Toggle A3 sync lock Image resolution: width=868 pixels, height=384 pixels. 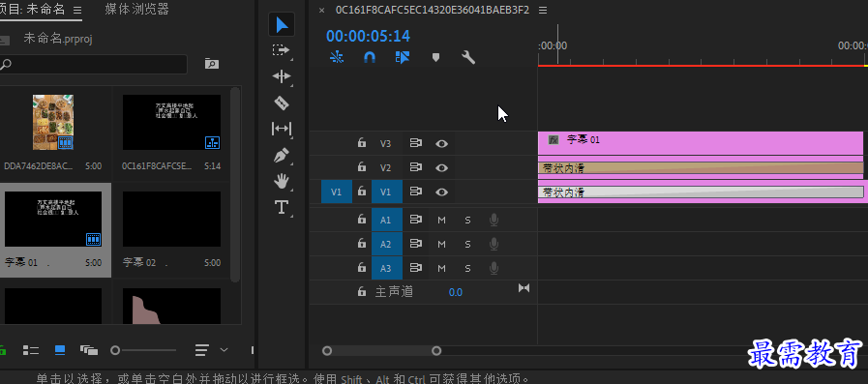pyautogui.click(x=415, y=268)
